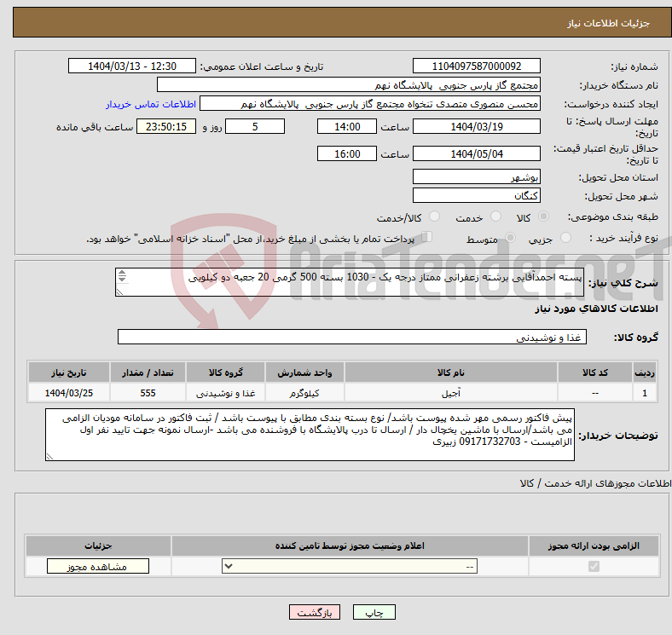The height and width of the screenshot is (635, 672).
Task: Click the response deadline date 1404/03/19
Action: 476,126
